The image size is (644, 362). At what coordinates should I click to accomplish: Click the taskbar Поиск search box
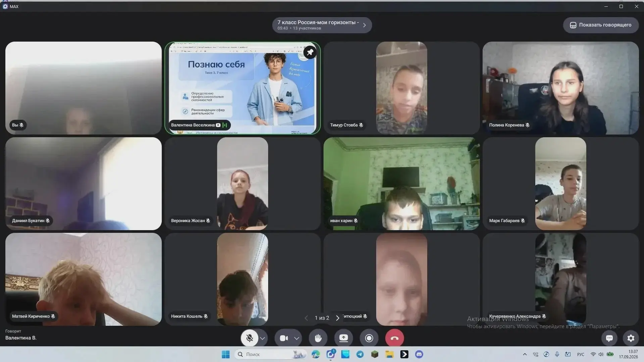click(x=270, y=354)
